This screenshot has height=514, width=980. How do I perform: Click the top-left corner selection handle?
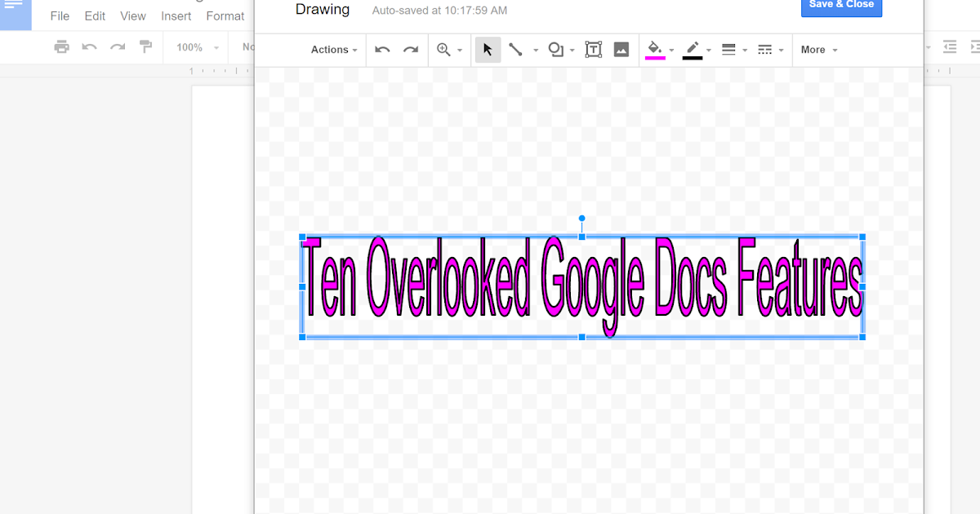(x=302, y=237)
